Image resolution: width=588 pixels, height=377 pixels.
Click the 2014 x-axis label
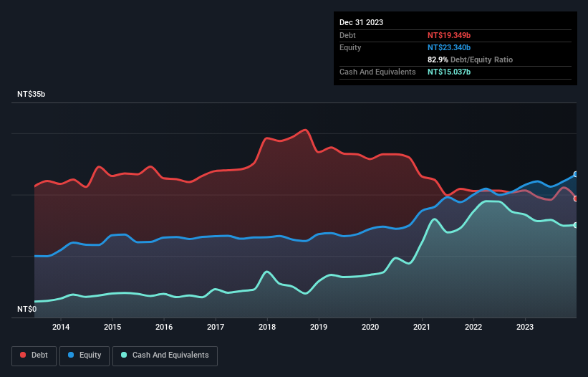tap(61, 327)
